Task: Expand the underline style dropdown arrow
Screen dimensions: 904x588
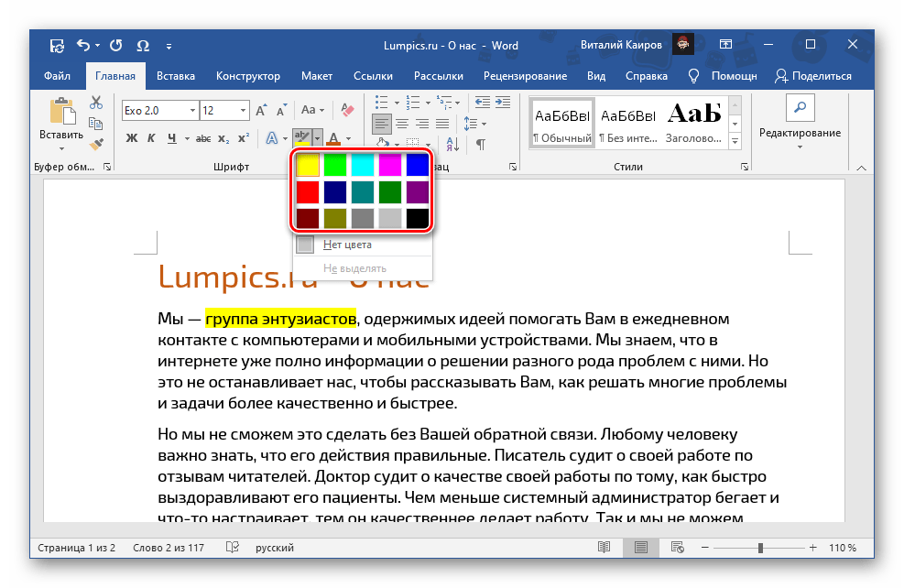Action: pyautogui.click(x=187, y=138)
